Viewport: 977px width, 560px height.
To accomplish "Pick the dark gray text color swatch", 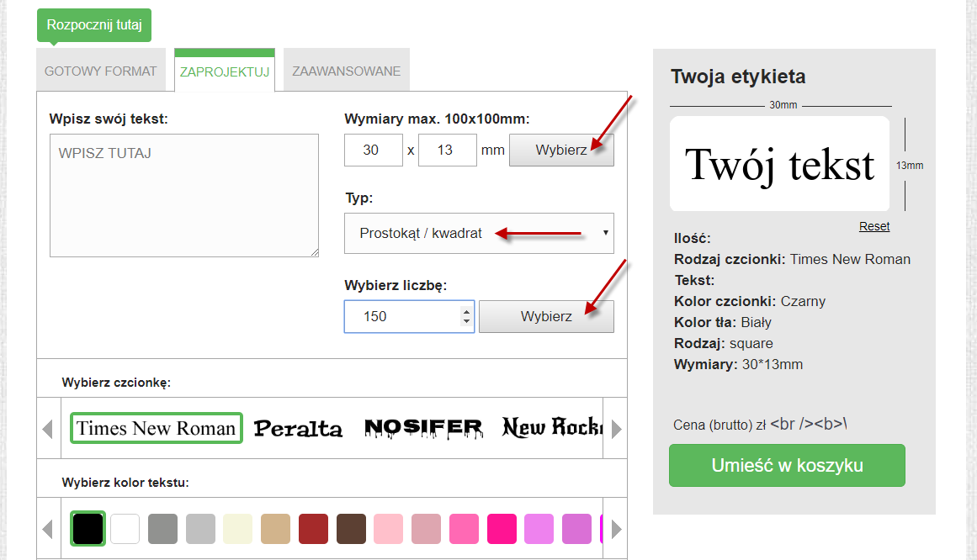I will point(162,529).
